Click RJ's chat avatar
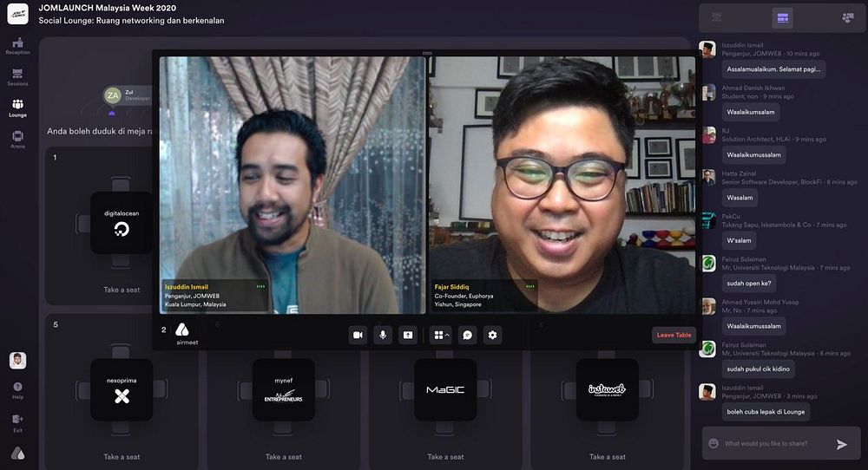 [708, 135]
